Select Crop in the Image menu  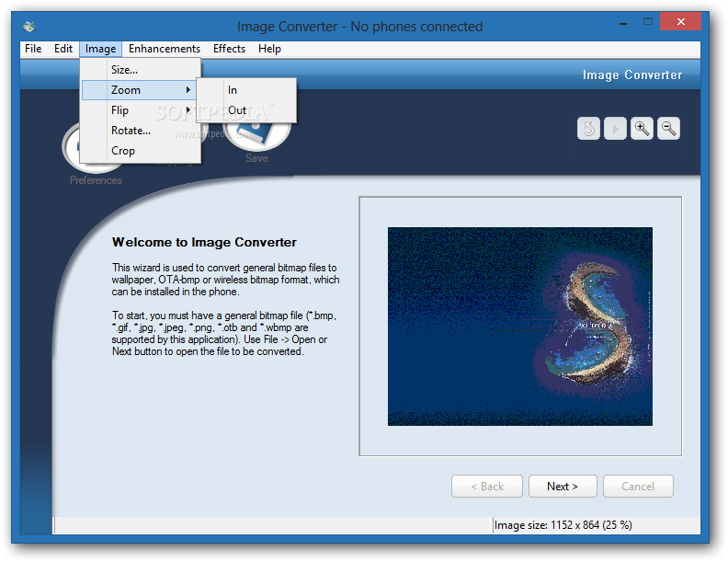coord(142,151)
